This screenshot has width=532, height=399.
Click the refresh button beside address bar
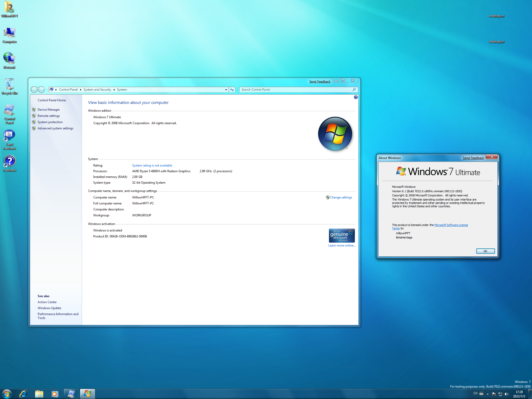232,90
